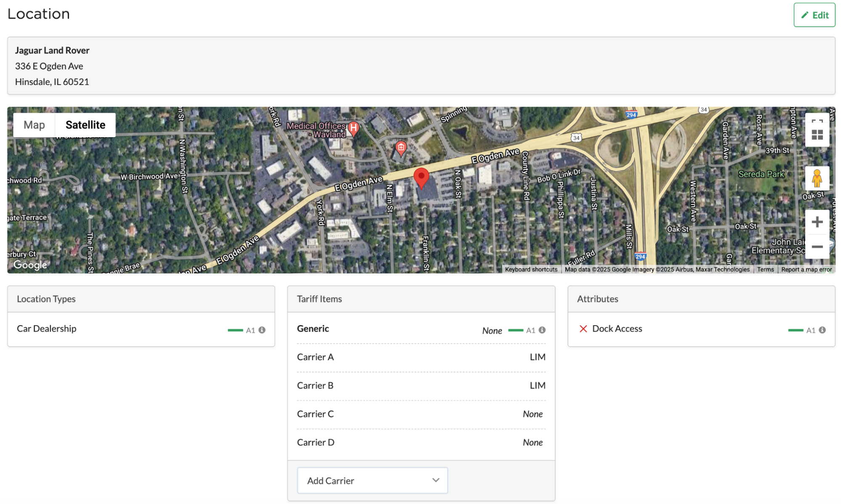Click the Google logo on map
Screen dimensions: 841x504
[30, 265]
